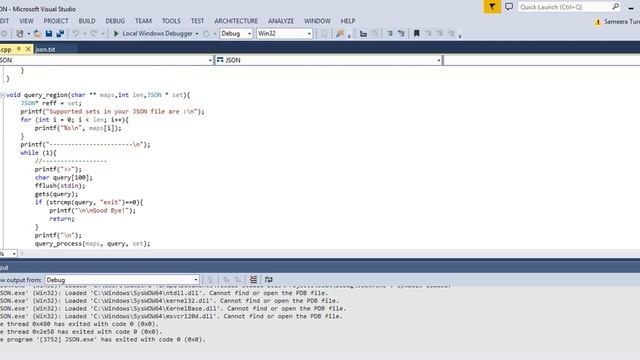
Task: Click the 'program [3752] JSON.exe' output line
Action: 103,340
